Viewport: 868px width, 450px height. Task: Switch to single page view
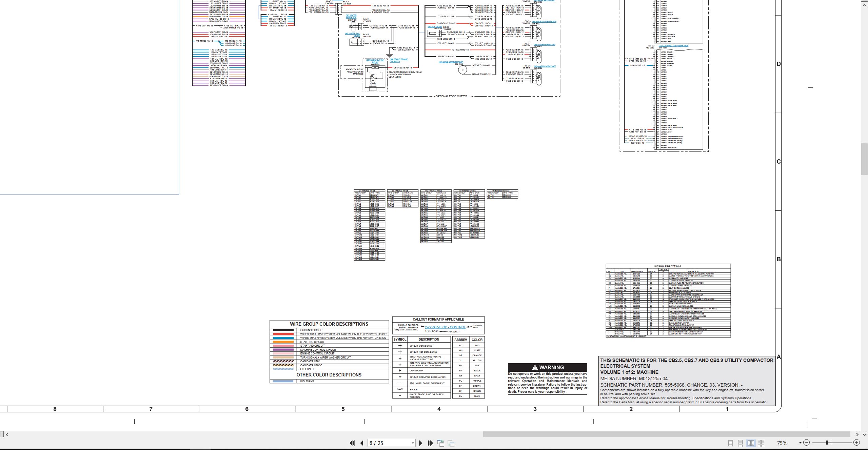point(730,443)
